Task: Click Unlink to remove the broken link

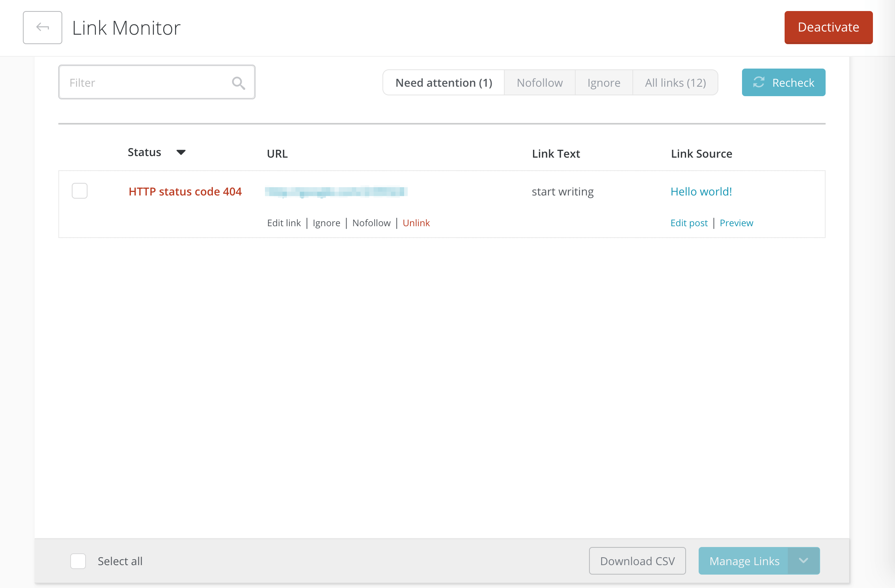Action: [x=416, y=222]
